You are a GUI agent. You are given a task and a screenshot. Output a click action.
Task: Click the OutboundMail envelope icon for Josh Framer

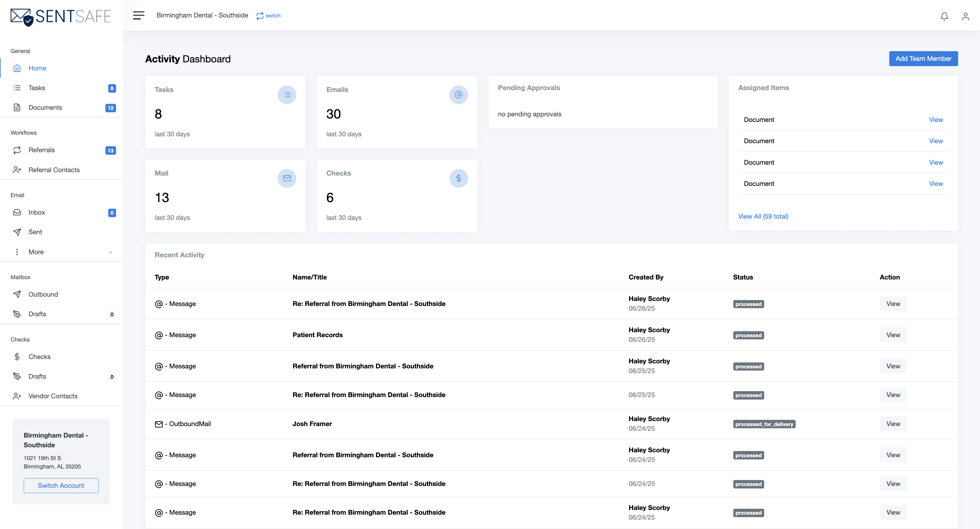click(159, 424)
